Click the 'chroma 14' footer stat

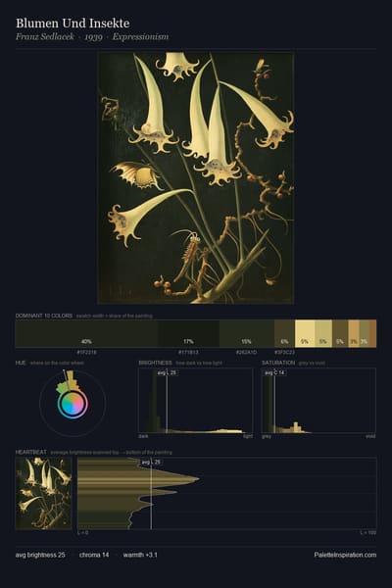point(94,555)
